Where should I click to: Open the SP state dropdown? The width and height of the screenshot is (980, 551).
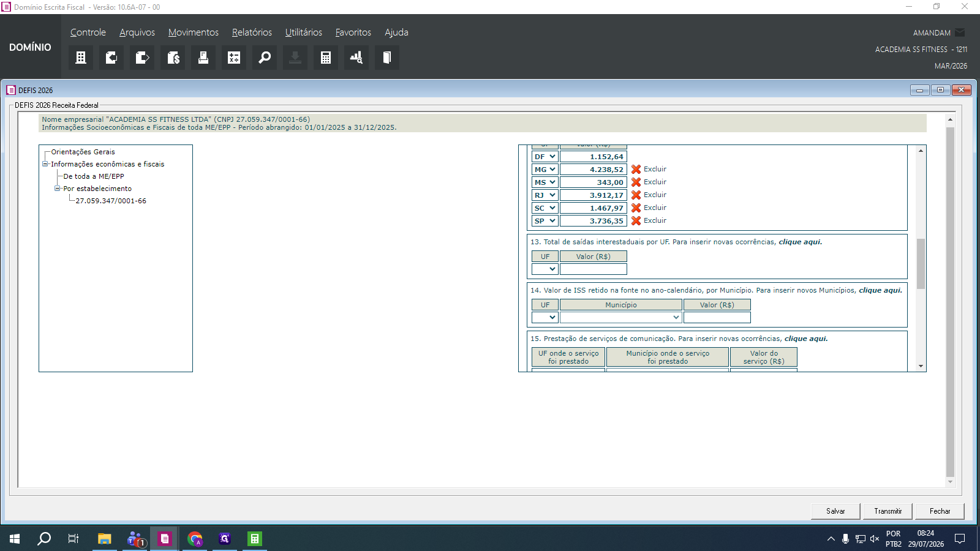(545, 221)
